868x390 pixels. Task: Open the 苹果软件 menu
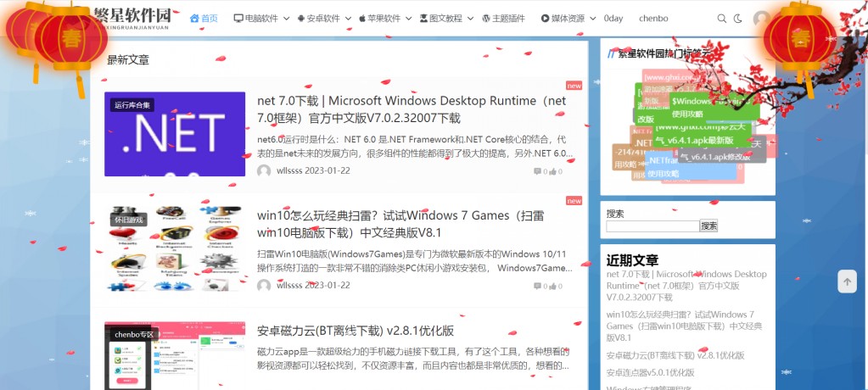379,19
